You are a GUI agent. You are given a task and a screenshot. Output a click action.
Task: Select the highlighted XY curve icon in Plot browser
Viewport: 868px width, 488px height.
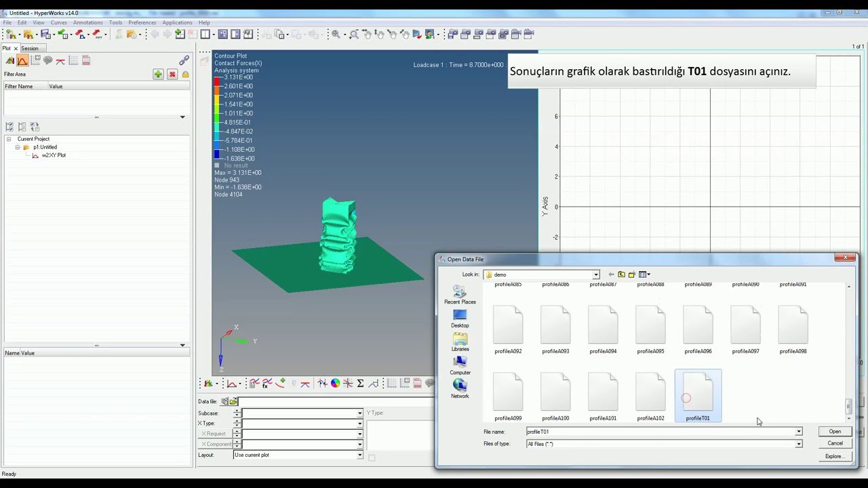coord(22,60)
